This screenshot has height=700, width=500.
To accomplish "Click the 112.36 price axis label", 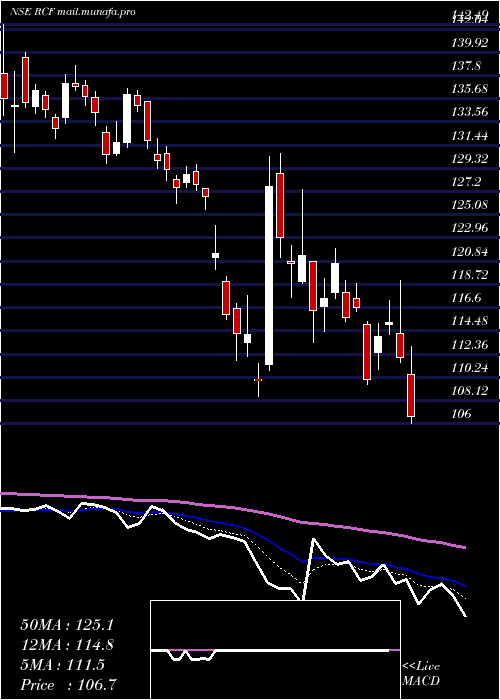I will pyautogui.click(x=469, y=344).
